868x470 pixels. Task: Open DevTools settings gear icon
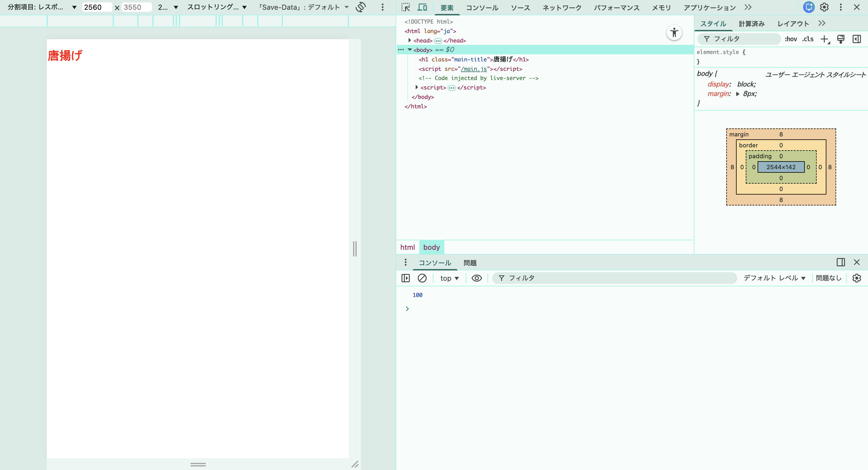tap(824, 7)
